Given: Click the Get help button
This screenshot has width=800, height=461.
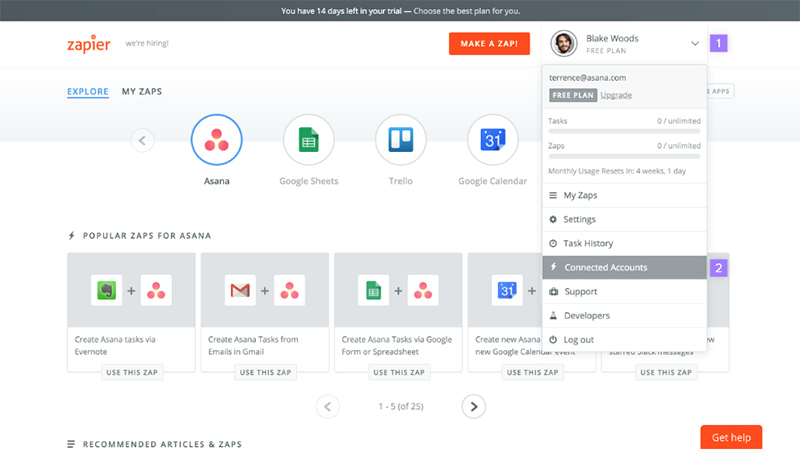Looking at the screenshot, I should [730, 438].
